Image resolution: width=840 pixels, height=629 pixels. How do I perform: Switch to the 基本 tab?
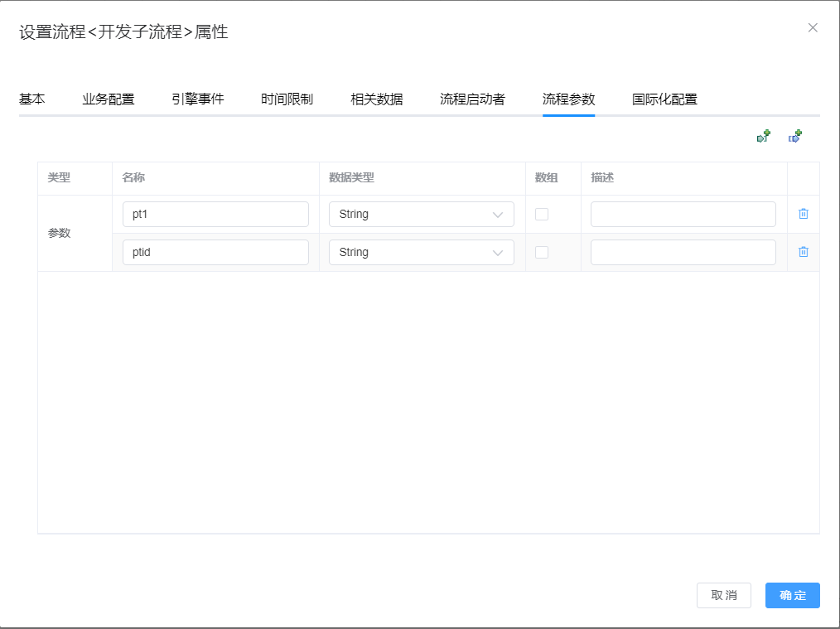(x=32, y=99)
